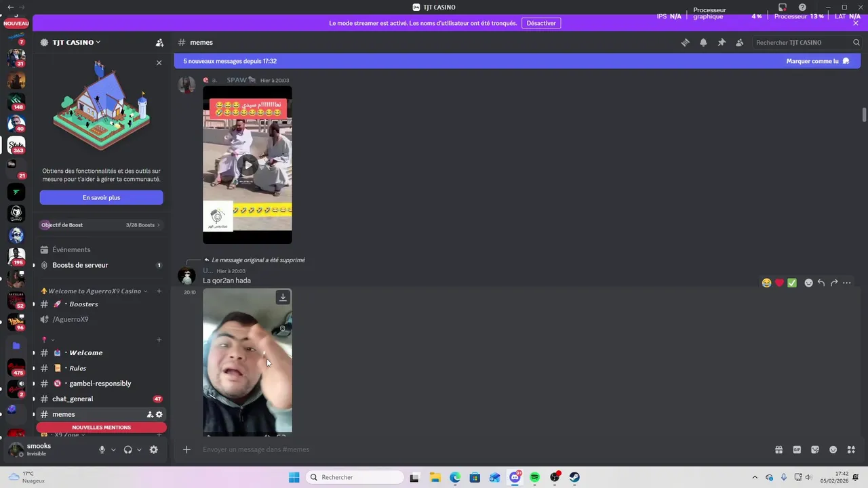Open user settings gear icon

point(153,449)
